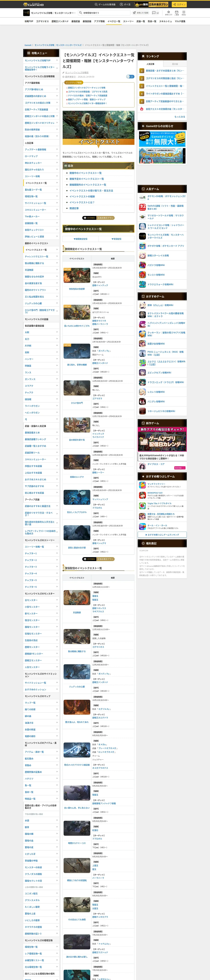Open 開催予定のイベントクエスト一覧 in table of contents
This screenshot has width=210, height=980.
87,179
